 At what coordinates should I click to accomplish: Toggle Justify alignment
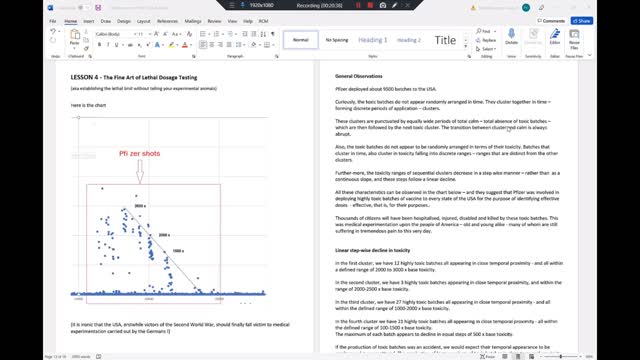coord(229,45)
